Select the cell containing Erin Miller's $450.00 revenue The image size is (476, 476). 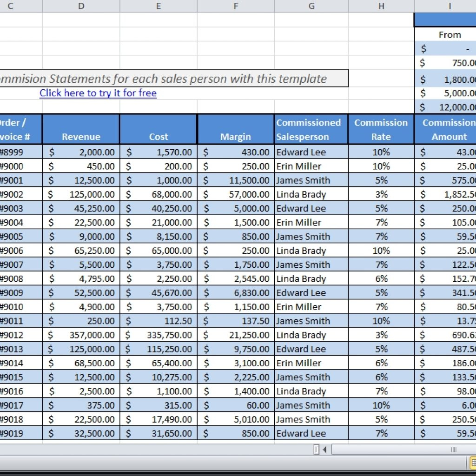80,166
